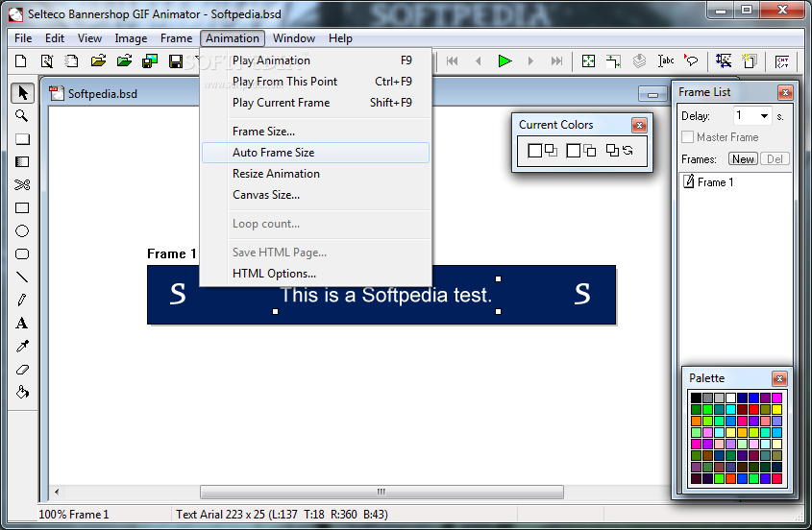Close the Palette panel

[779, 379]
